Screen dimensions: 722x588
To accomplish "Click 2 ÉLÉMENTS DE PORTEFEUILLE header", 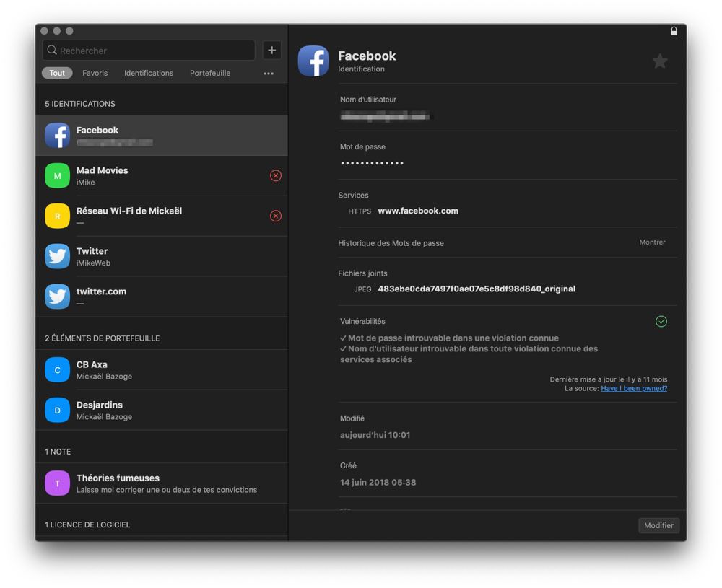I will pos(103,338).
